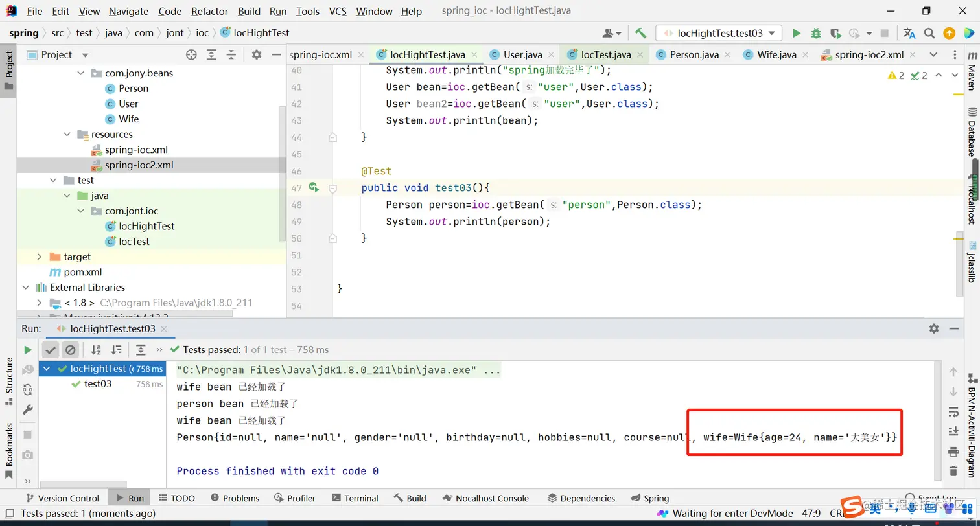Viewport: 980px width, 526px height.
Task: Toggle scroll to end of console
Action: pos(953,431)
